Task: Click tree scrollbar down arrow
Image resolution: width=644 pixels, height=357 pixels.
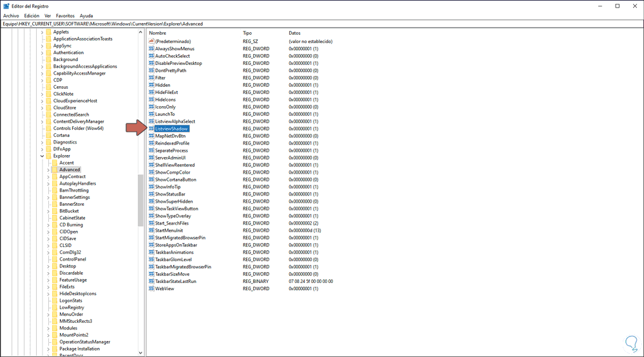Action: pos(140,352)
